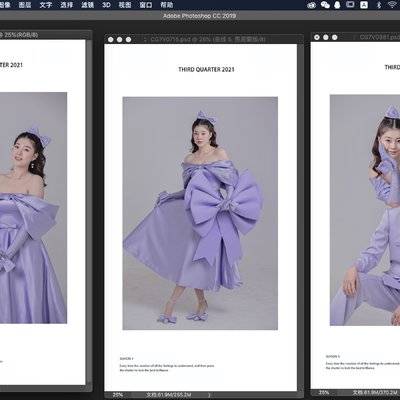Click the Adobe Photoshop CC 2019 title
Screen dimensions: 400x400
[x=199, y=16]
